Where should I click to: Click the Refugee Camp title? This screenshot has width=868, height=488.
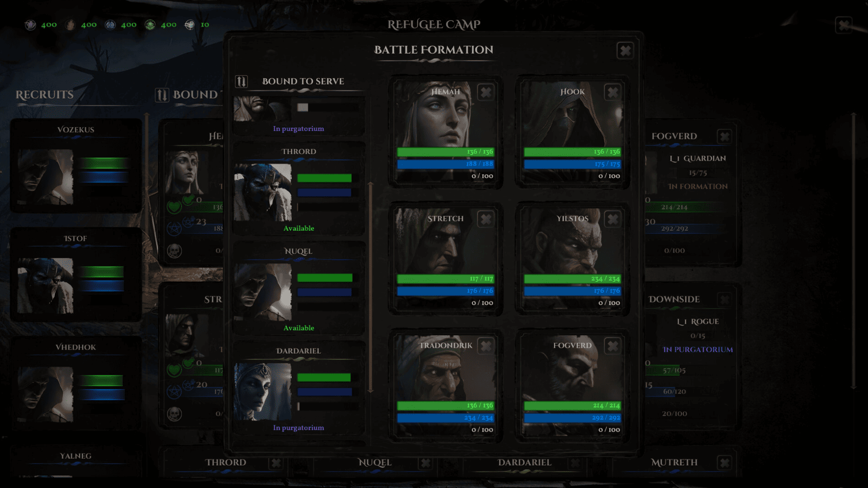click(x=434, y=24)
